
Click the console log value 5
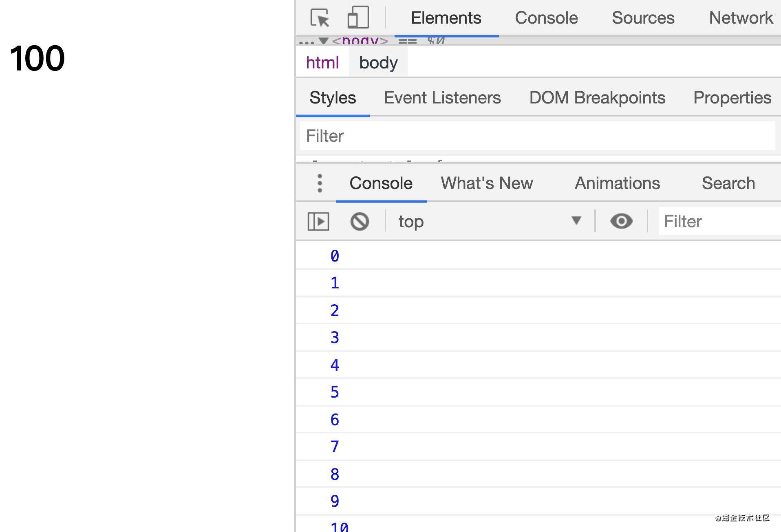coord(335,392)
